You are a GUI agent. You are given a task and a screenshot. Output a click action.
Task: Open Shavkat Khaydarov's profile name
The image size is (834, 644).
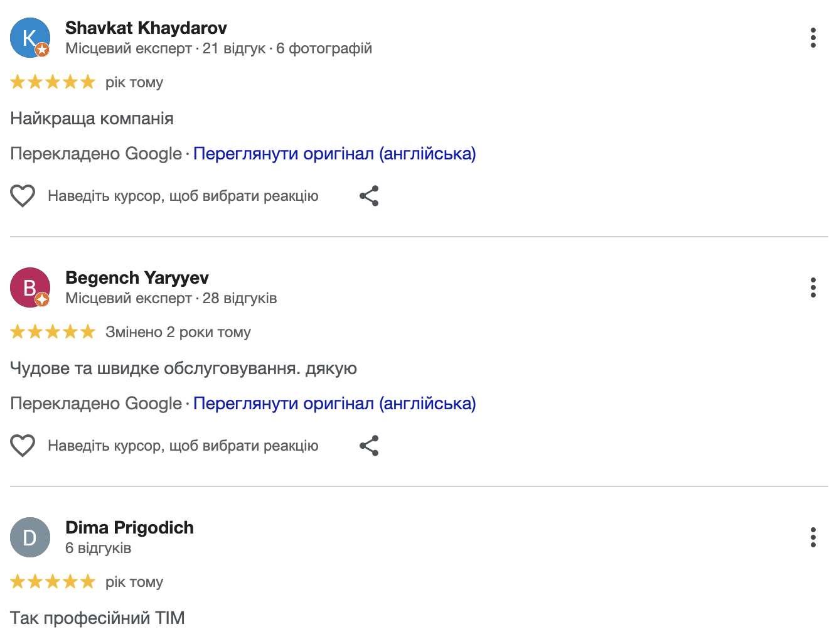(146, 28)
